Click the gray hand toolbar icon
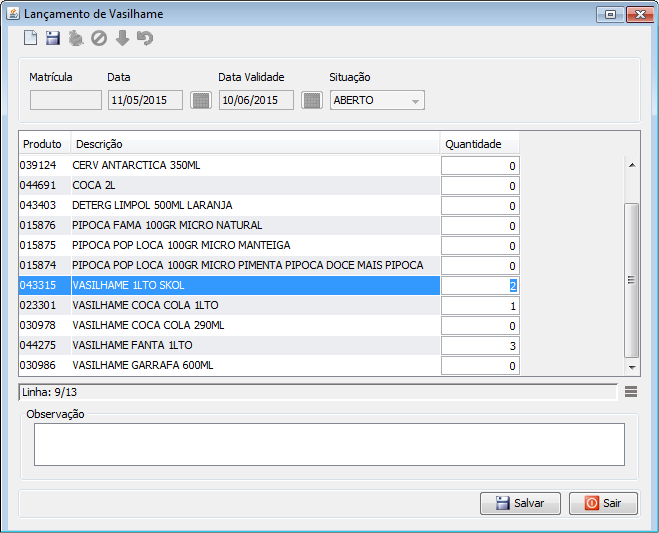659x533 pixels. (76, 38)
